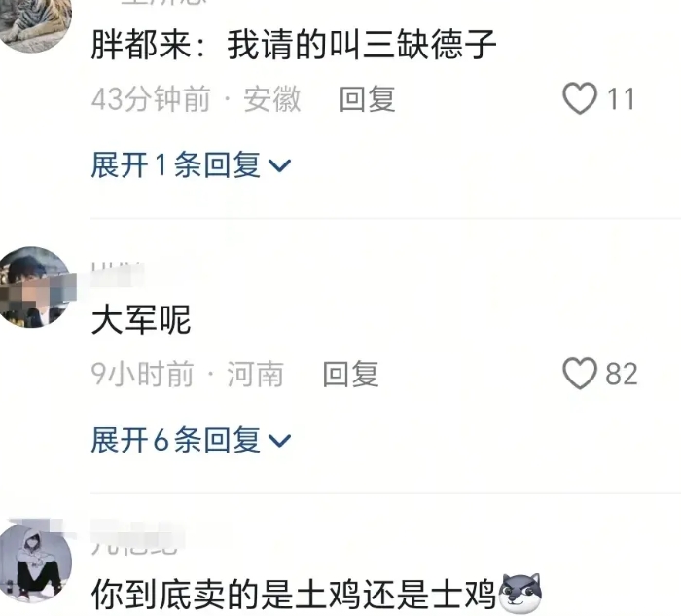Expand 展开6条回复 replies
The image size is (681, 616).
(x=191, y=440)
